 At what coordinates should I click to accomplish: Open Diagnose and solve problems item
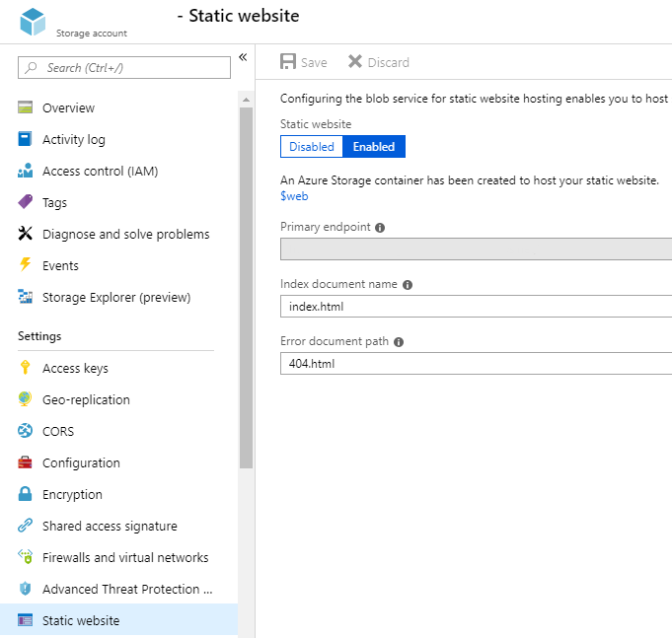coord(126,235)
